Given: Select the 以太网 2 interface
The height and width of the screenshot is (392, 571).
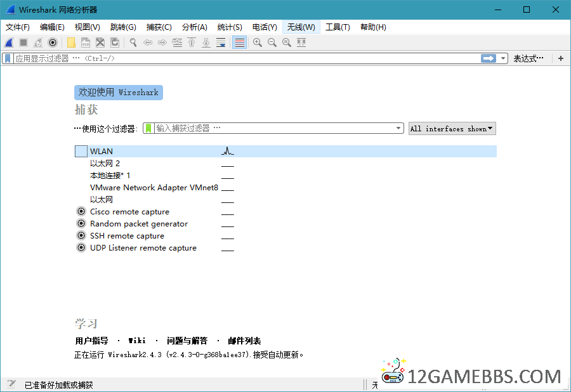Looking at the screenshot, I should point(285,163).
